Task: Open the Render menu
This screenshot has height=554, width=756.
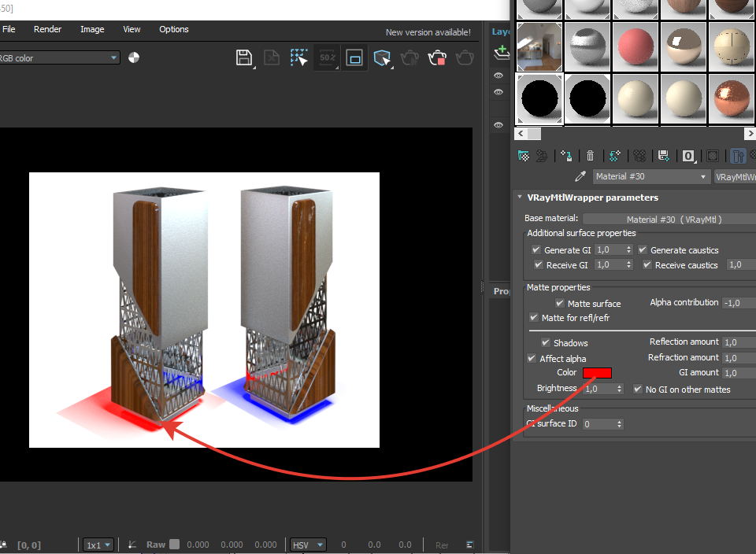Action: (x=47, y=29)
